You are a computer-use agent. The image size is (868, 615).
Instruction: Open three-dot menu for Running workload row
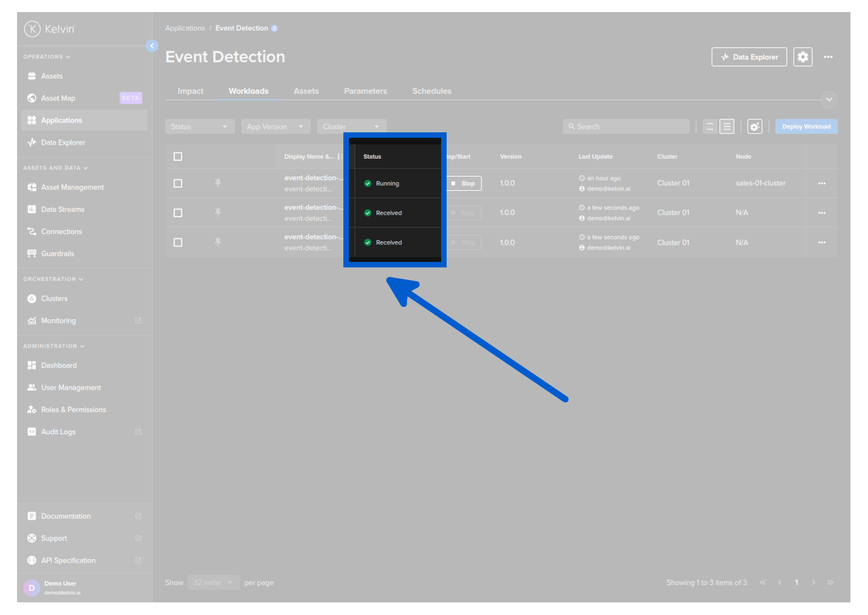(821, 183)
